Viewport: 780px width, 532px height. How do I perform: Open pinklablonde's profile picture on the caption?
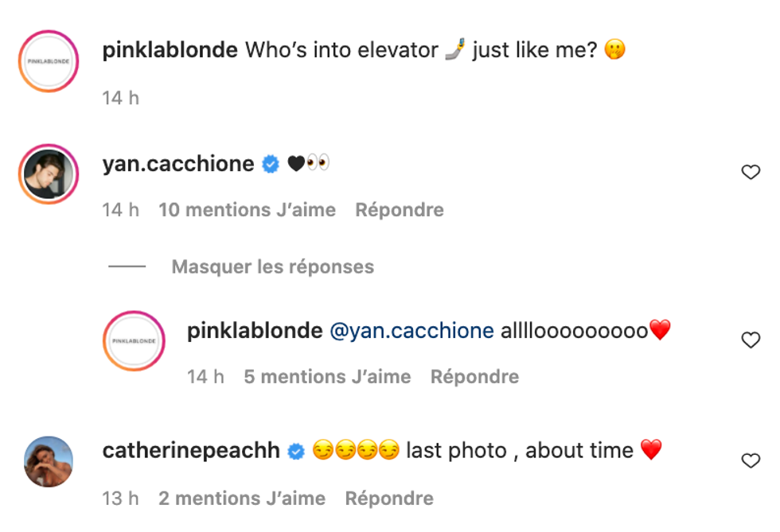[47, 60]
